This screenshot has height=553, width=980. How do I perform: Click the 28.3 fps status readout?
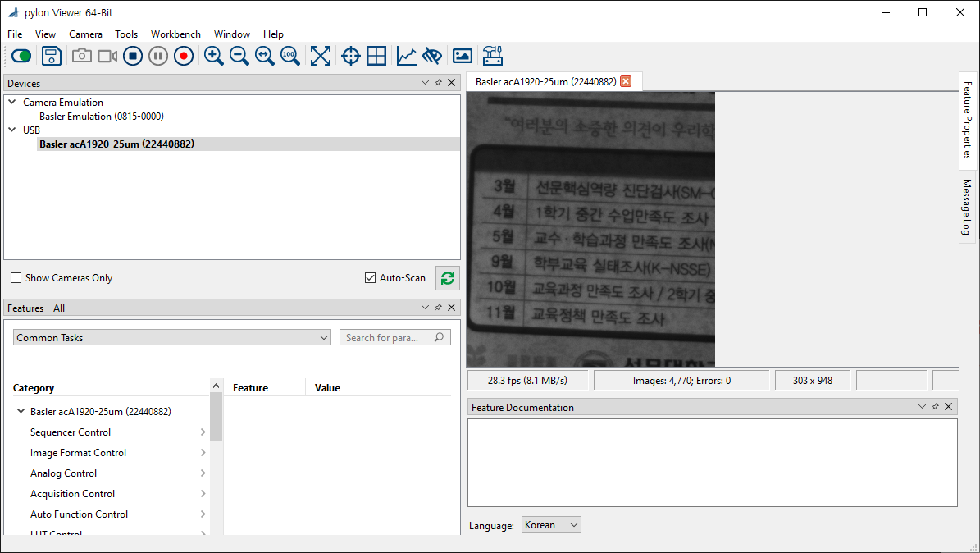527,381
